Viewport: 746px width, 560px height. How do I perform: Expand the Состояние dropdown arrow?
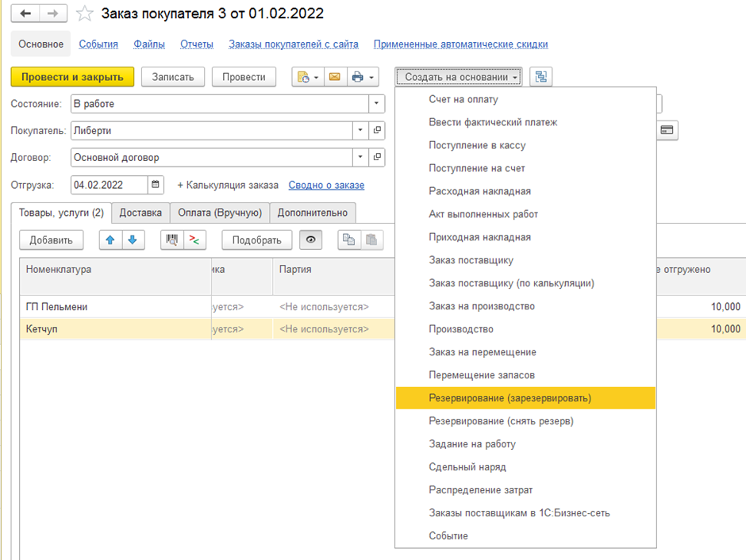coord(376,104)
